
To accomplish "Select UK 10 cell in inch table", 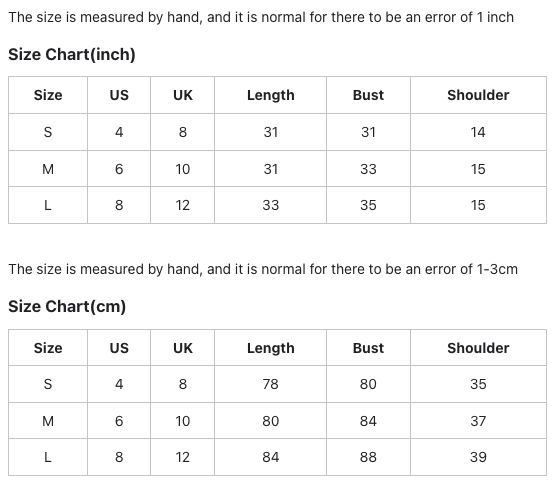I will pos(183,169).
